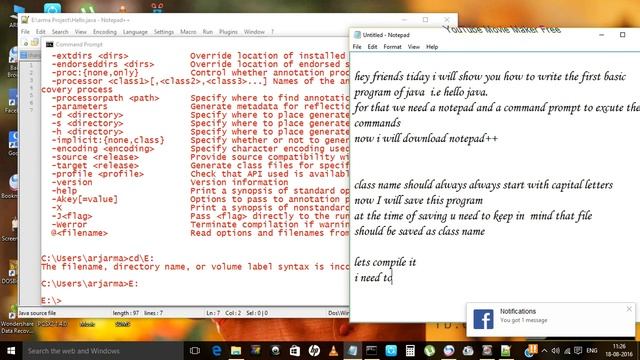Click 'Java source file' in Notepad++ status bar

pyautogui.click(x=38, y=313)
